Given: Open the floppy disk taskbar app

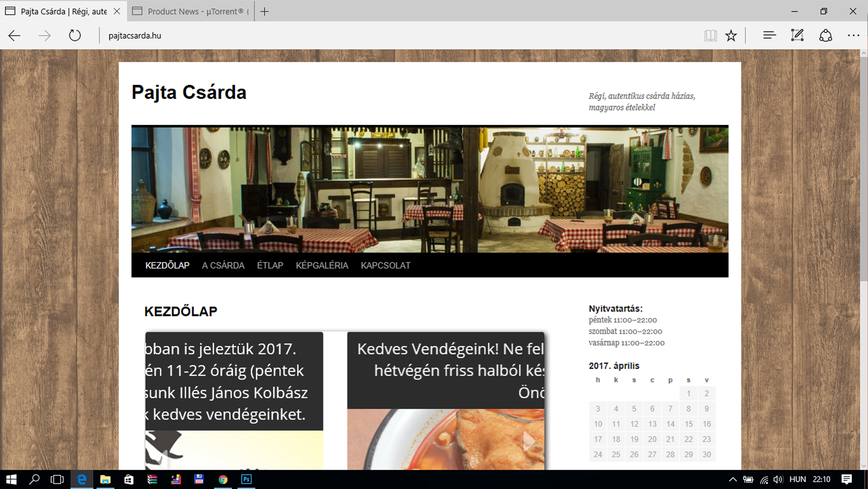Looking at the screenshot, I should (199, 479).
